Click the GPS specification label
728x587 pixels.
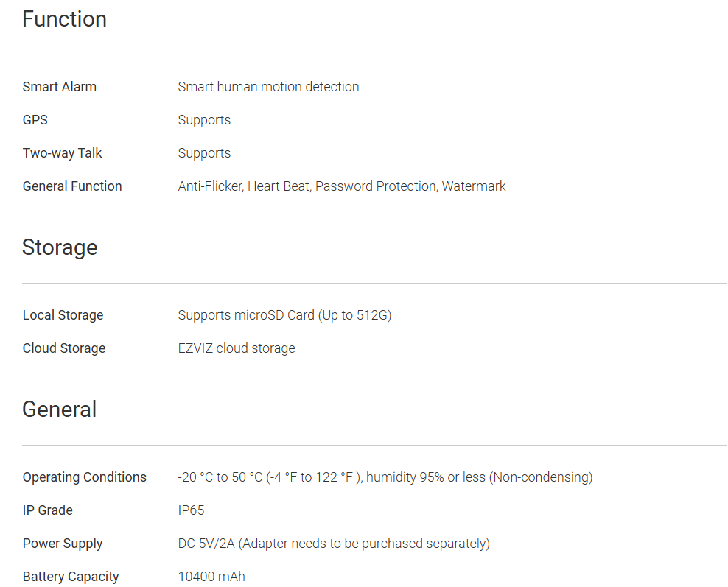click(35, 120)
